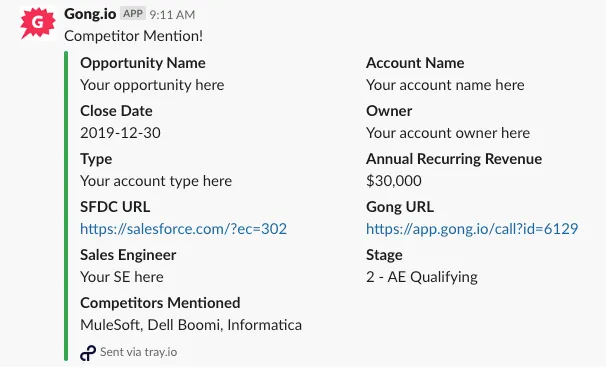Click the Gong.io app avatar icon

(x=37, y=23)
